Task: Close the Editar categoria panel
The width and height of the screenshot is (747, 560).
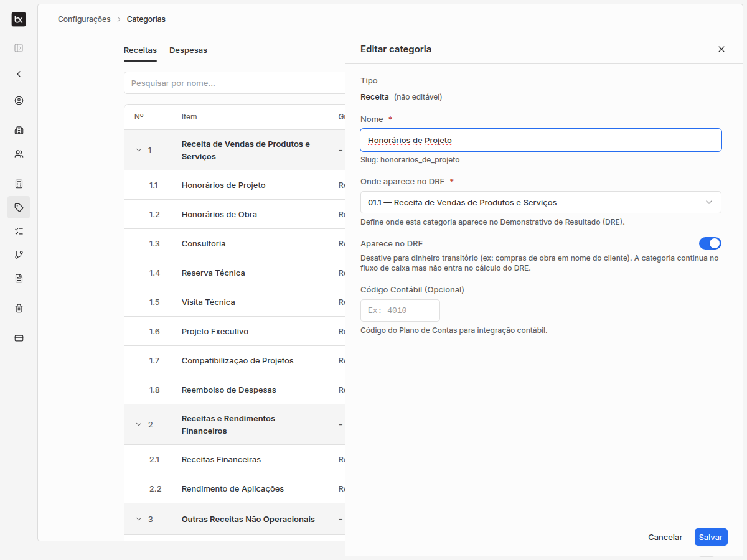Action: (721, 49)
